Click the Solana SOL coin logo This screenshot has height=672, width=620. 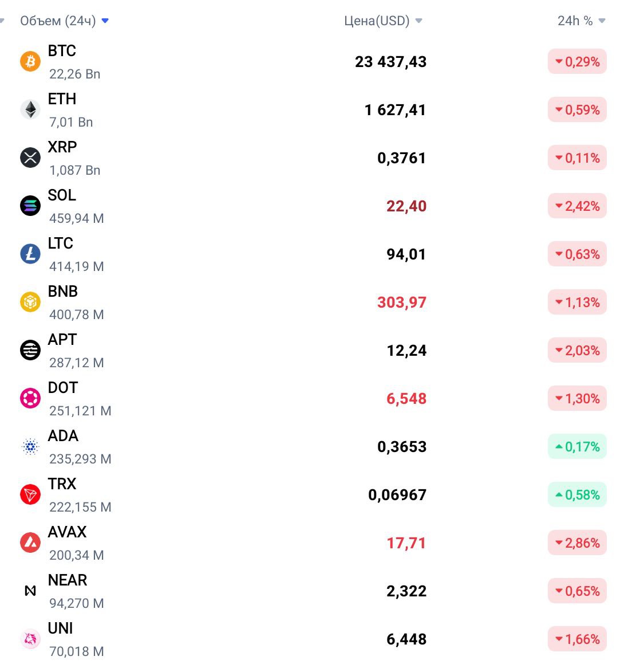30,206
